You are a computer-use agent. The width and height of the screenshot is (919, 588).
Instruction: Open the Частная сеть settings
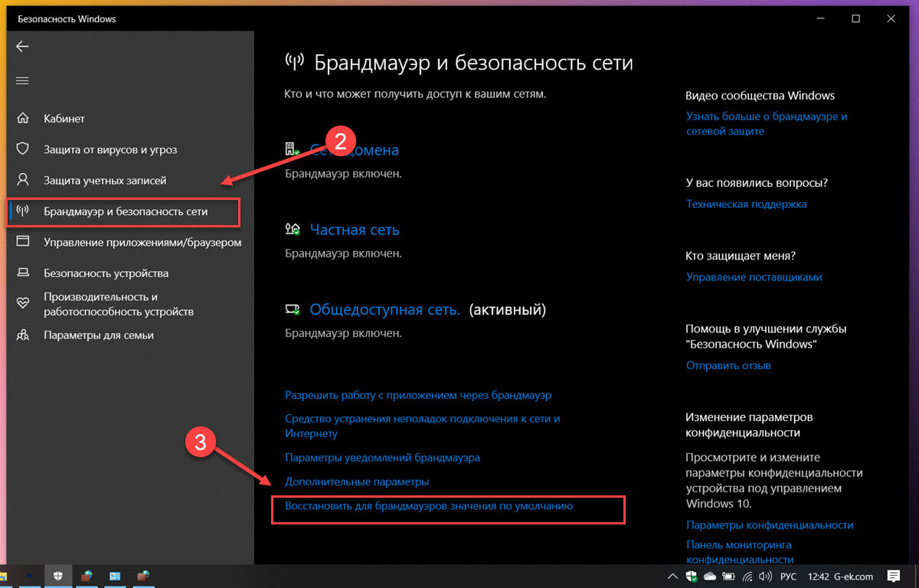click(355, 230)
